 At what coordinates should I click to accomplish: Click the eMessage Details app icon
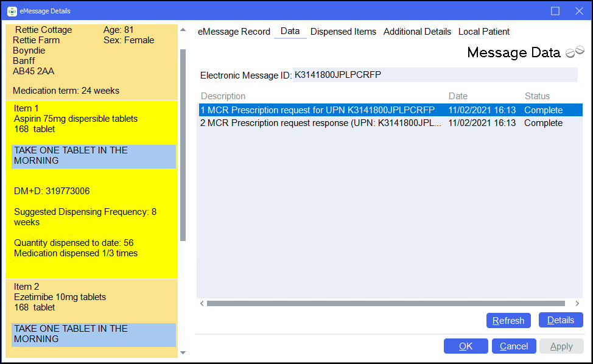click(x=12, y=11)
